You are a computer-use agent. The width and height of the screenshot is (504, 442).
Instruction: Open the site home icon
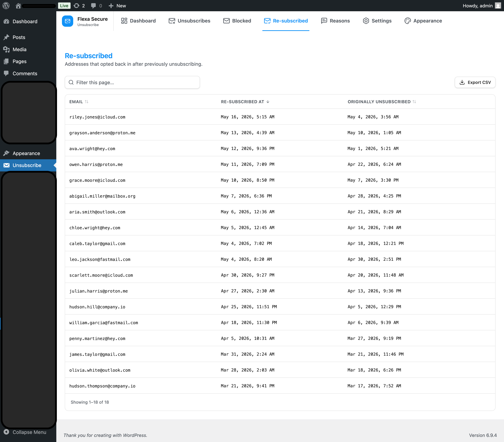(x=18, y=6)
